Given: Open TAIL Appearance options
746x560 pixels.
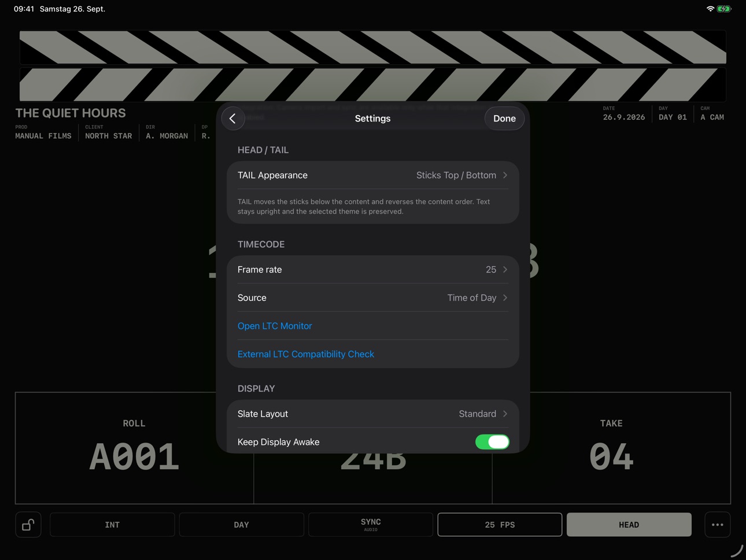Looking at the screenshot, I should tap(373, 175).
